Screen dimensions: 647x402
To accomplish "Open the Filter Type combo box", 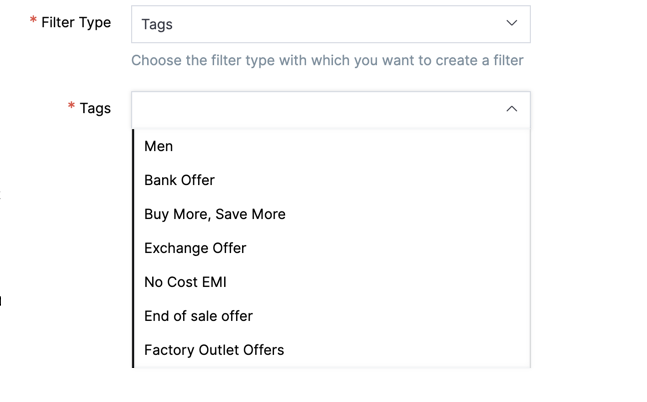I will [330, 24].
